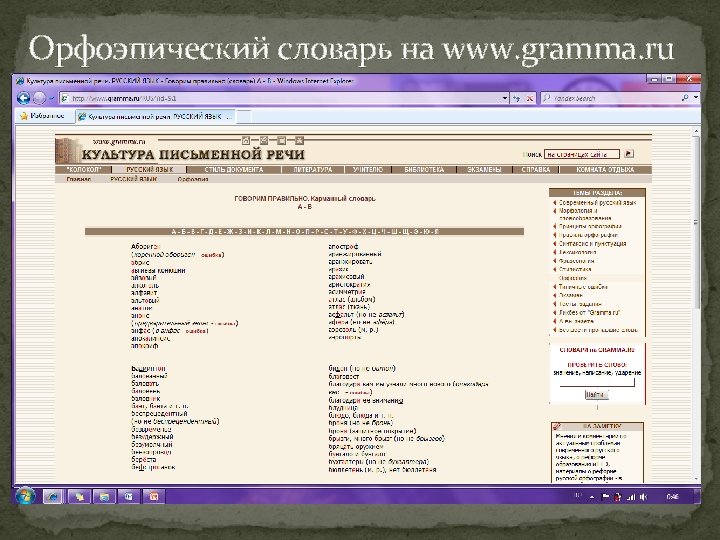Click the fourth small icon in site header
Viewport: 720px width, 540px height.
(299, 140)
